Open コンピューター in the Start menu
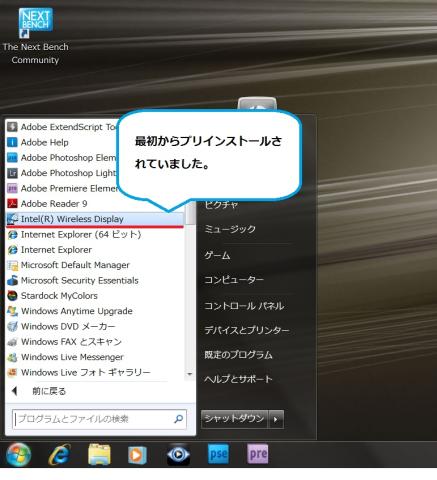Viewport: 437px width, 480px height. pyautogui.click(x=234, y=280)
